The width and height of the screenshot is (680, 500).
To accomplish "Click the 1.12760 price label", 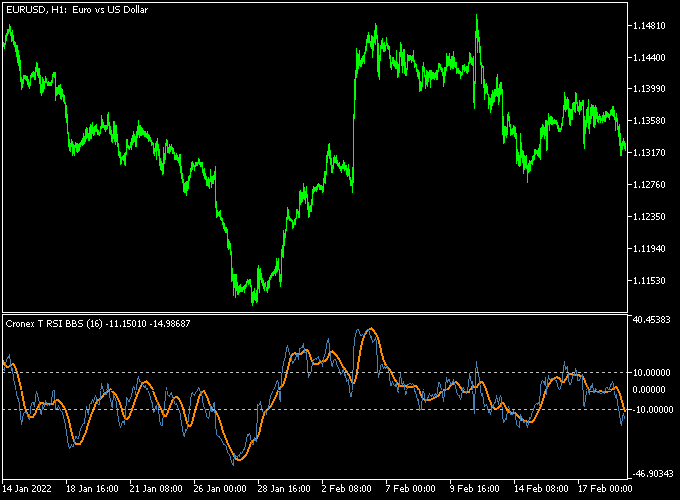I will point(649,185).
